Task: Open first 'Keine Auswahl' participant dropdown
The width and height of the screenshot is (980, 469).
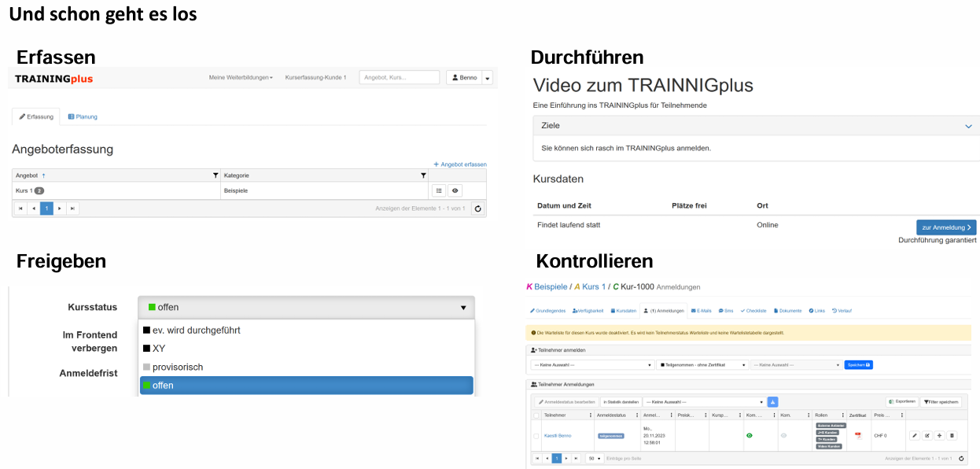Action: tap(593, 365)
